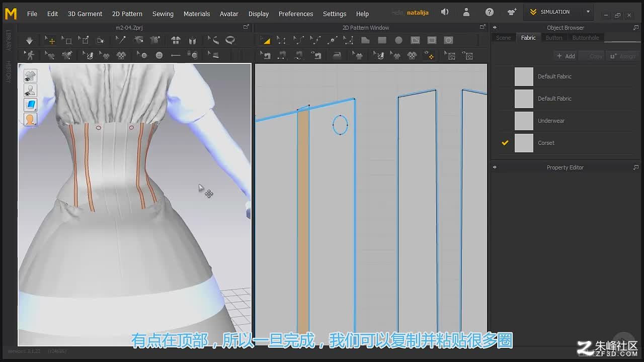Viewport: 644px width, 362px height.
Task: Select the Select Mesh box tool
Action: click(x=67, y=40)
